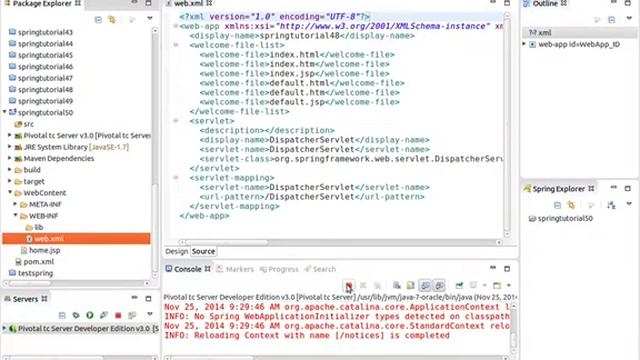The image size is (640, 360).
Task: Expand Pivotal tc Server Developer Edition entry
Action: click(x=4, y=328)
